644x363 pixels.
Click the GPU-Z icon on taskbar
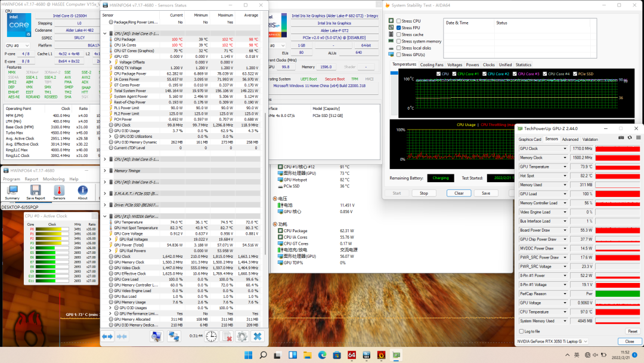click(397, 355)
